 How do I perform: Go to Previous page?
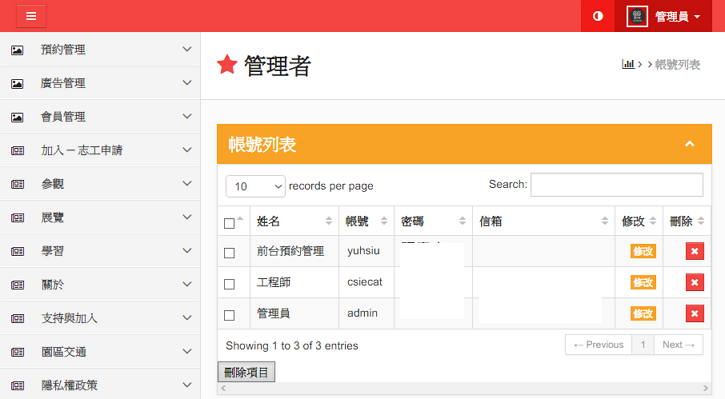click(598, 345)
